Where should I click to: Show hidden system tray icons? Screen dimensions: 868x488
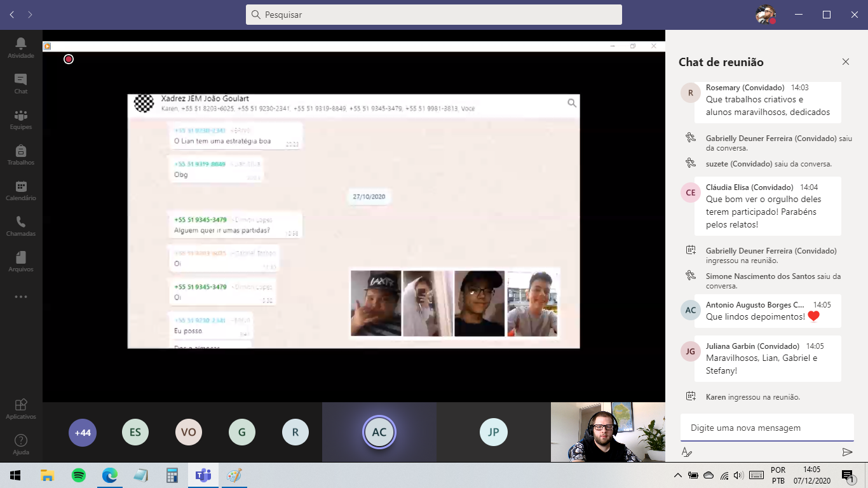tap(678, 475)
